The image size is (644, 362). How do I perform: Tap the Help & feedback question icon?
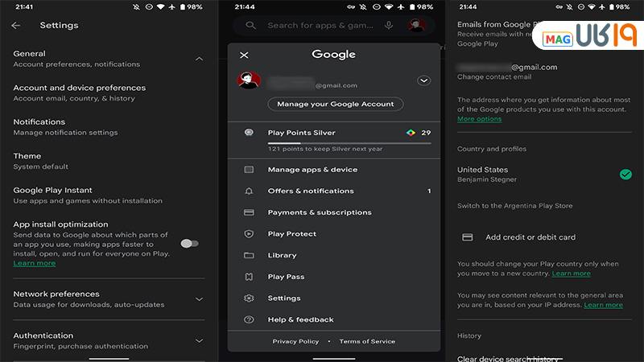[x=249, y=319]
